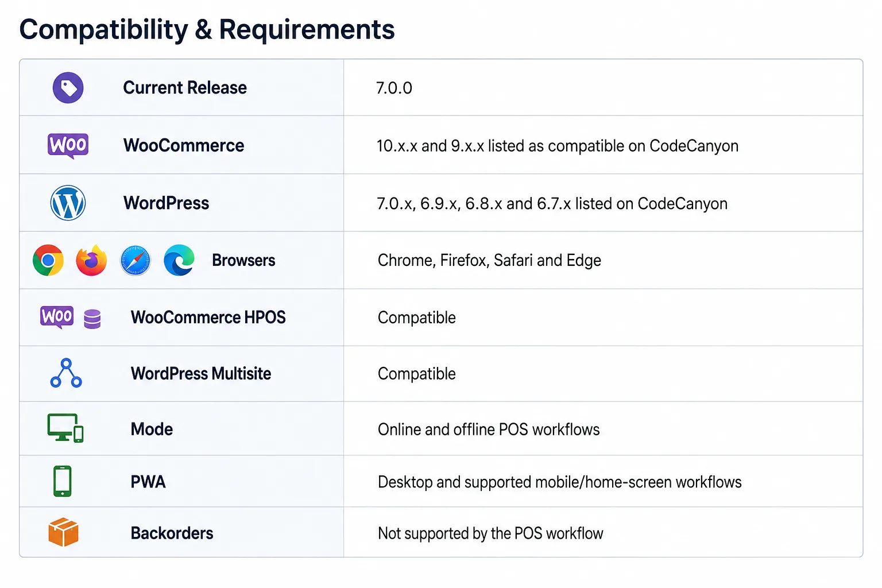Click the 10.x.x and 9.x.x compatibility text
Image resolution: width=882 pixels, height=588 pixels.
pyautogui.click(x=558, y=146)
